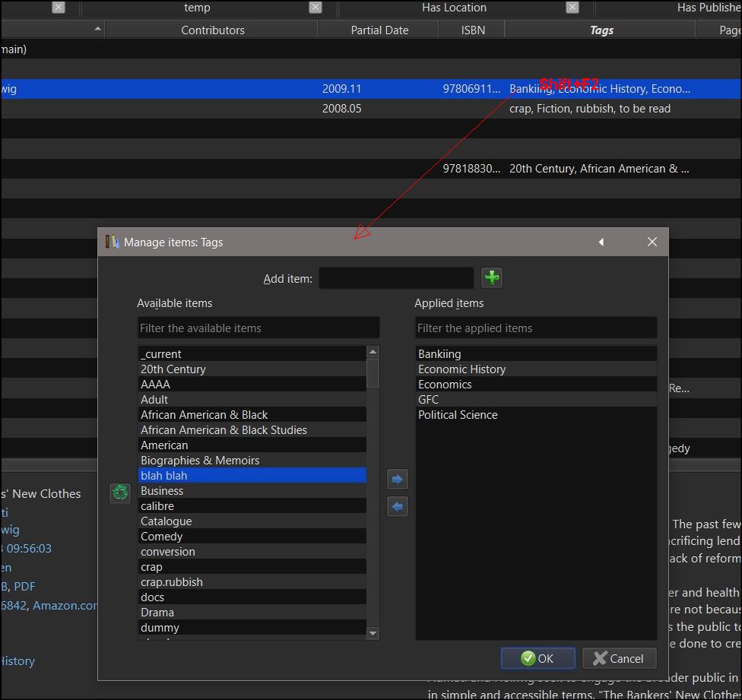Unapply tag using left arrow button
The image size is (742, 700).
398,506
